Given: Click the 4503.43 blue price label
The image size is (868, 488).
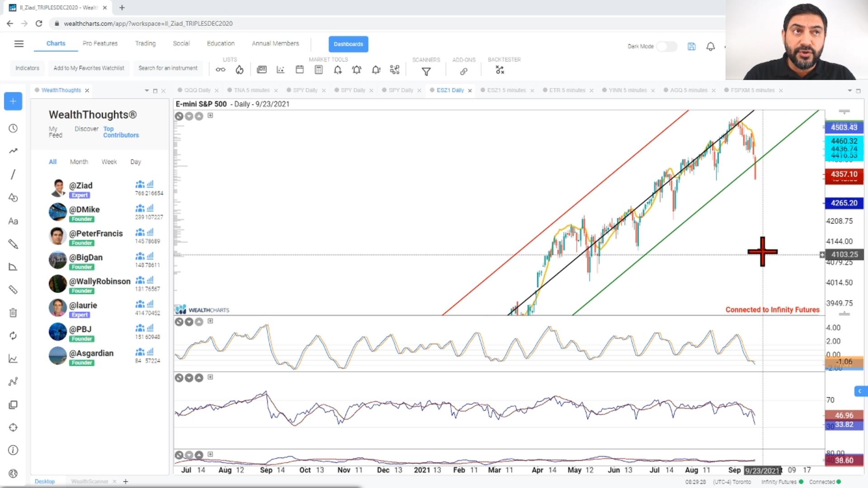Looking at the screenshot, I should point(844,127).
